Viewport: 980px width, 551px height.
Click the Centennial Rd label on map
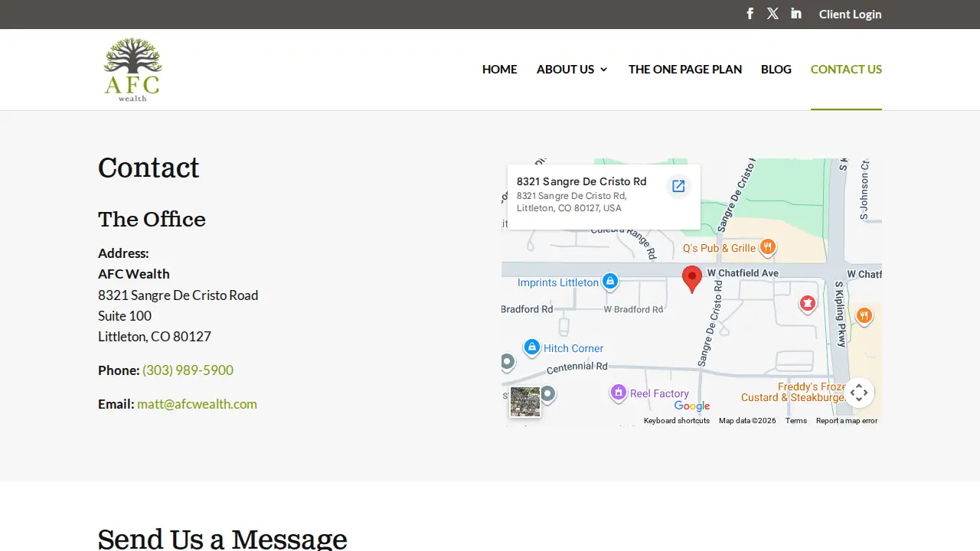577,367
